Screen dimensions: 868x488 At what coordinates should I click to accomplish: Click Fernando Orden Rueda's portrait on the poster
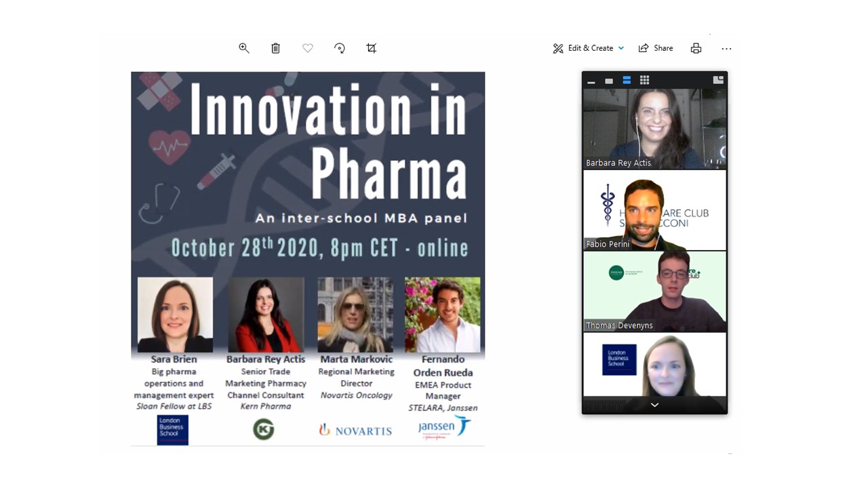coord(443,314)
